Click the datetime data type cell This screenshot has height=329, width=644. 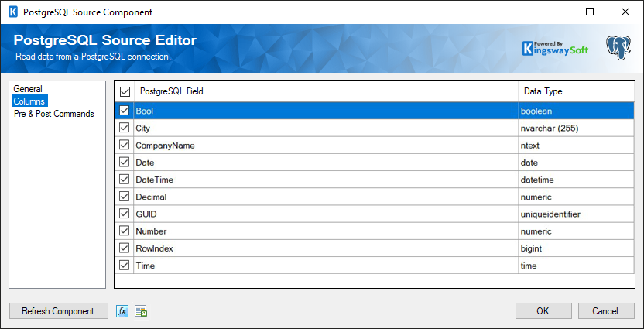(577, 180)
